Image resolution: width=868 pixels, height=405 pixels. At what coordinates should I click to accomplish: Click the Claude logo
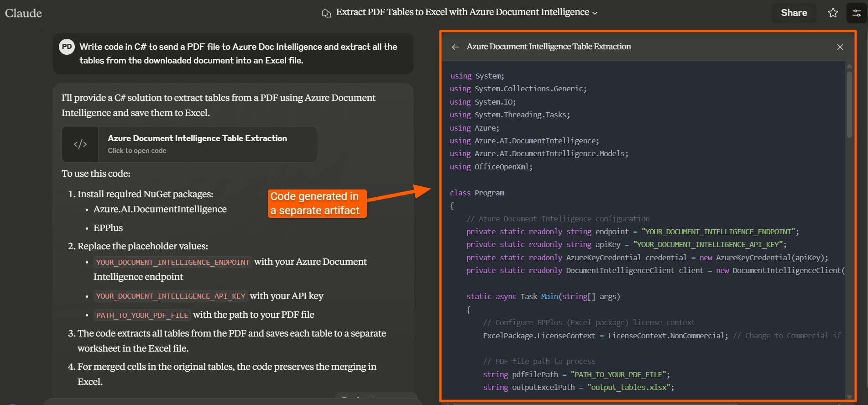point(23,13)
